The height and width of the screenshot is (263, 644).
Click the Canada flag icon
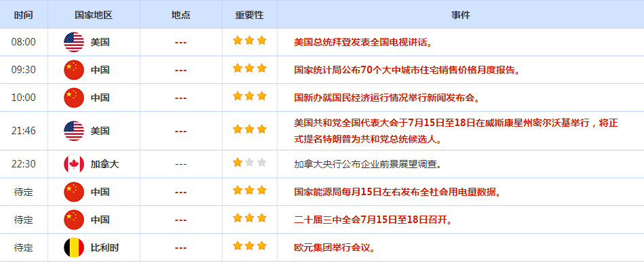point(74,164)
